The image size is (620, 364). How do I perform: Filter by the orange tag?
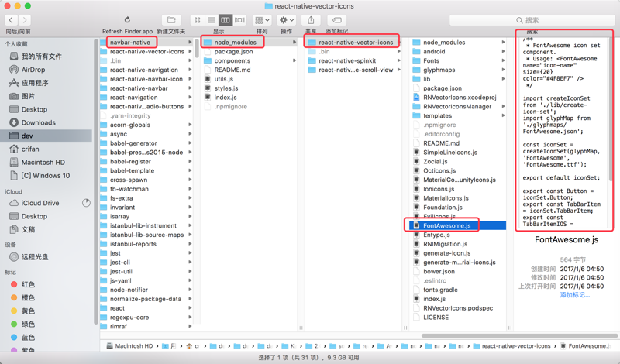tap(28, 297)
